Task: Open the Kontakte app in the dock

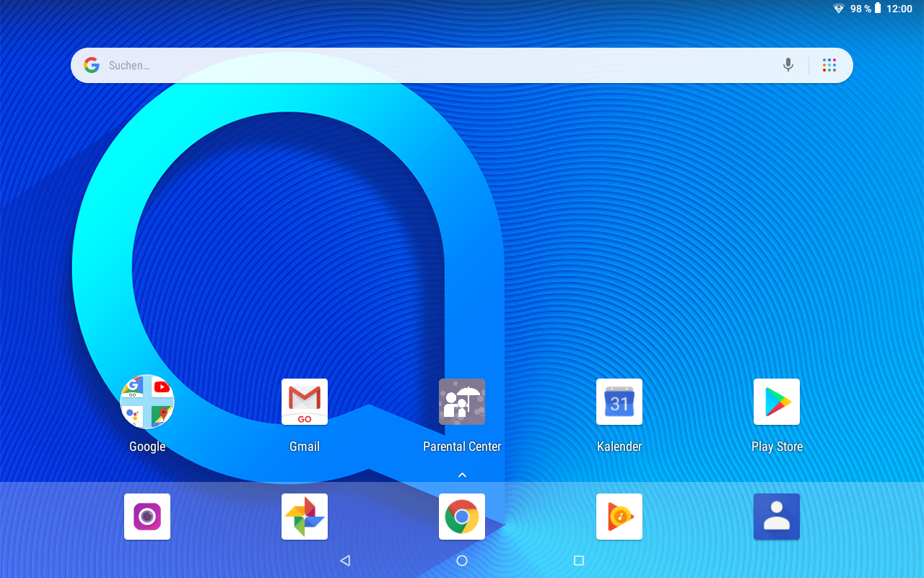Action: point(777,517)
